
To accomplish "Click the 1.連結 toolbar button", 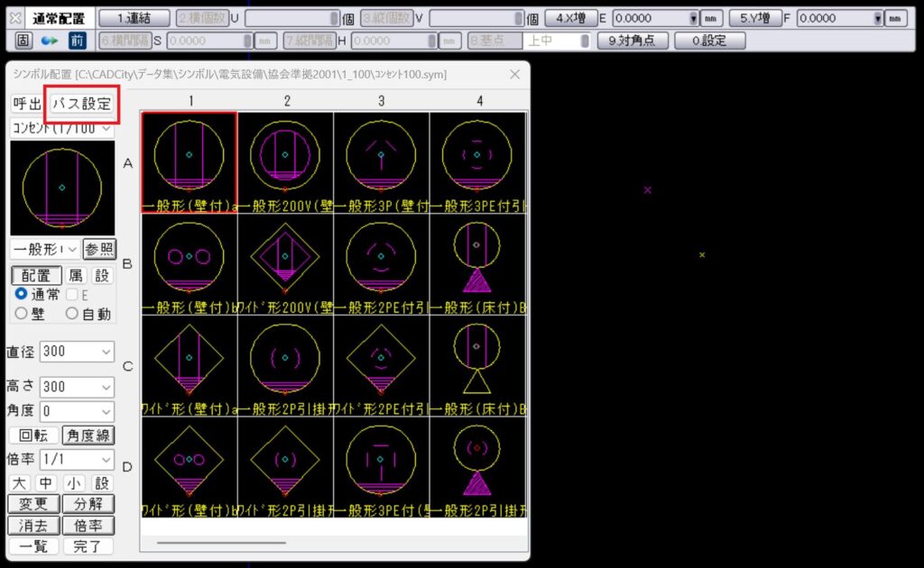I will 134,18.
